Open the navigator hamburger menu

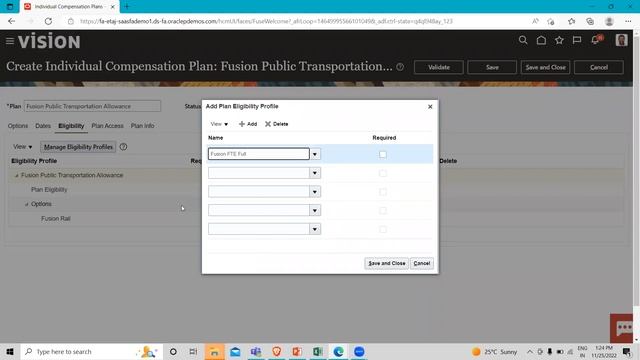click(10, 41)
